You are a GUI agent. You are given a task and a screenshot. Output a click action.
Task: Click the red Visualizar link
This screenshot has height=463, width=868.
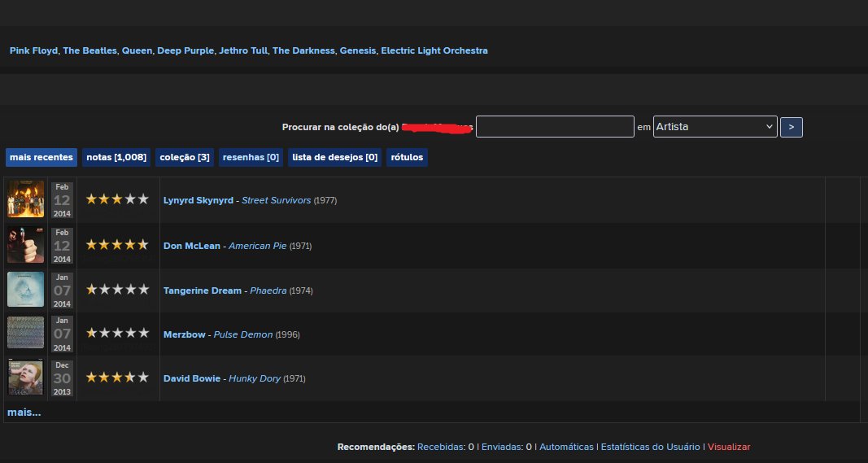(x=729, y=447)
